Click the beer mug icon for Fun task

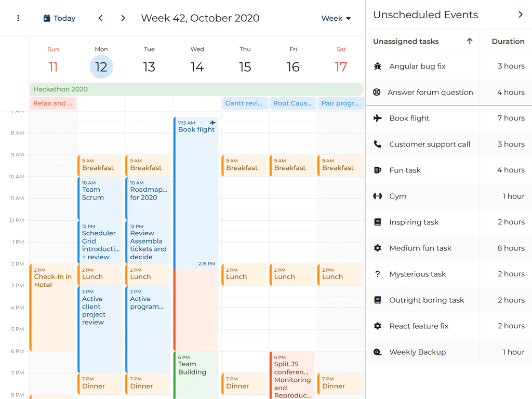378,170
